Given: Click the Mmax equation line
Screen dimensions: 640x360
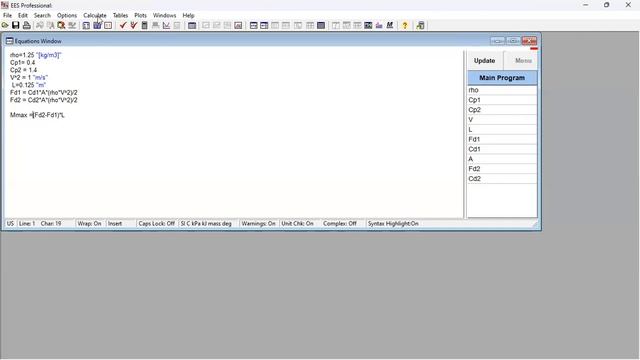Looking at the screenshot, I should point(37,115).
